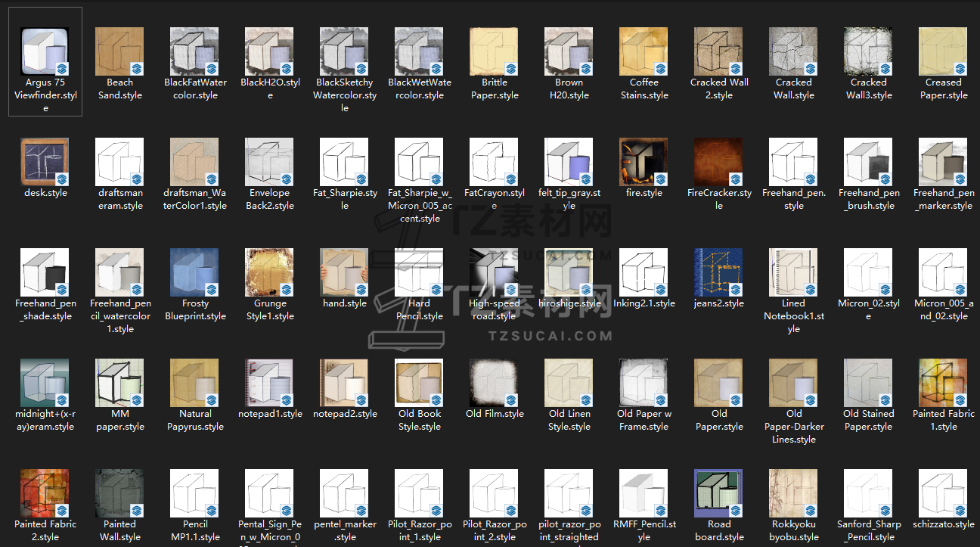Select the 'Micron_005_and_02.style' name label
This screenshot has height=547, width=980.
pos(944,309)
